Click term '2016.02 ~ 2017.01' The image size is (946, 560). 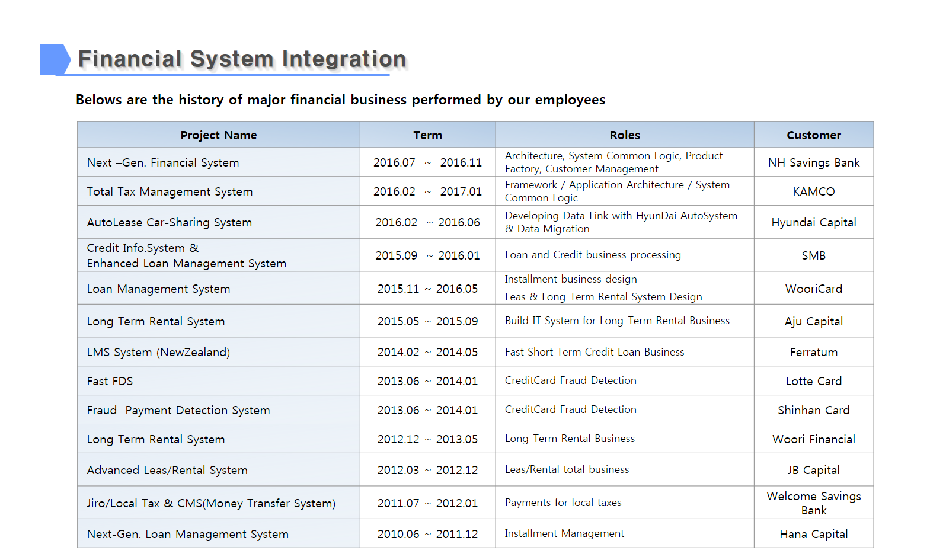tap(428, 191)
